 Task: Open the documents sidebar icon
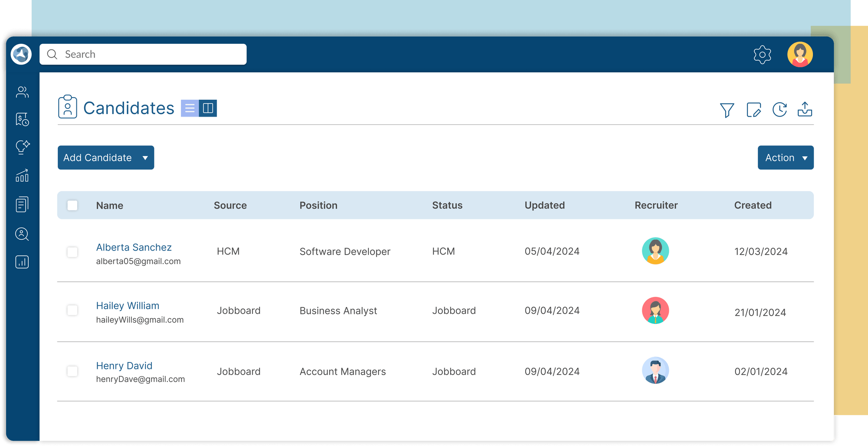pos(22,205)
